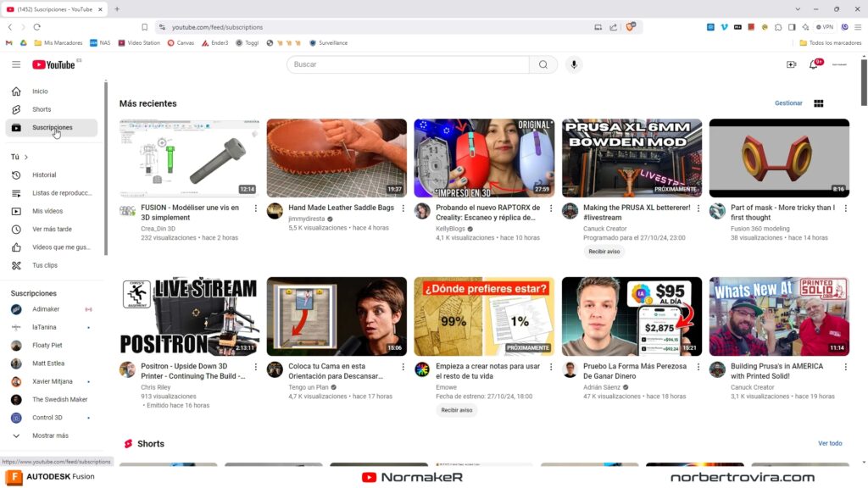868x488 pixels.
Task: Open options menu for Hand Made Leather Saddle Bags
Action: [x=403, y=208]
